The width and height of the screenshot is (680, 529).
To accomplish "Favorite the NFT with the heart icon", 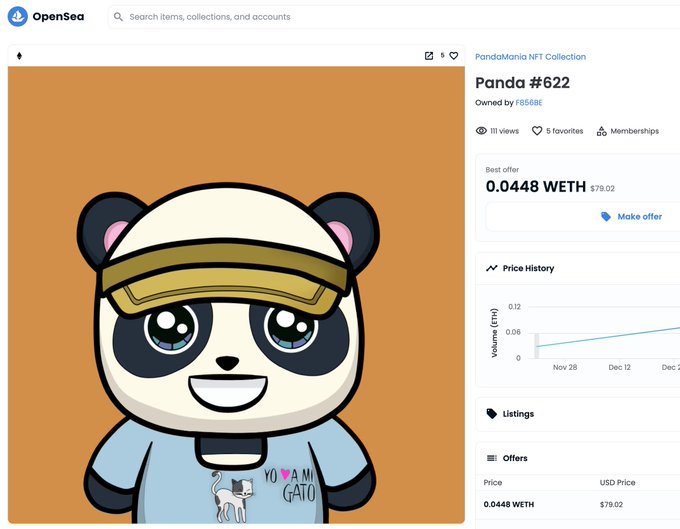I will click(454, 56).
